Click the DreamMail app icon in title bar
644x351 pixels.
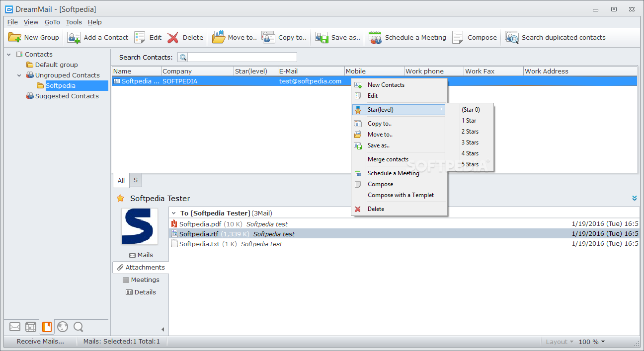tap(9, 9)
